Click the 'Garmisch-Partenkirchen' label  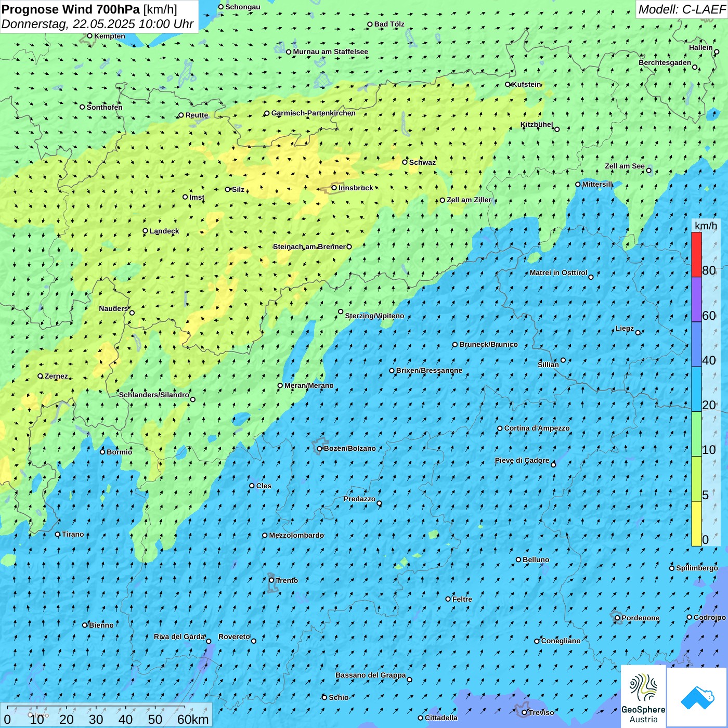314,113
